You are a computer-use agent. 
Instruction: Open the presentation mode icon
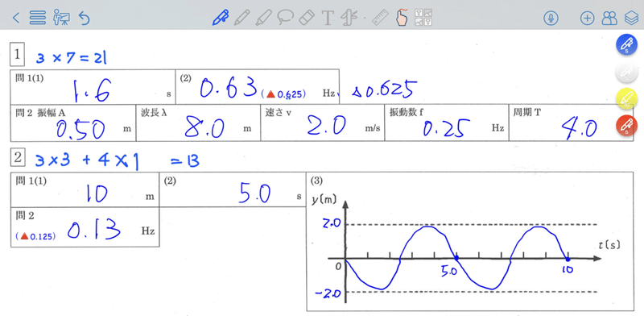pos(62,18)
